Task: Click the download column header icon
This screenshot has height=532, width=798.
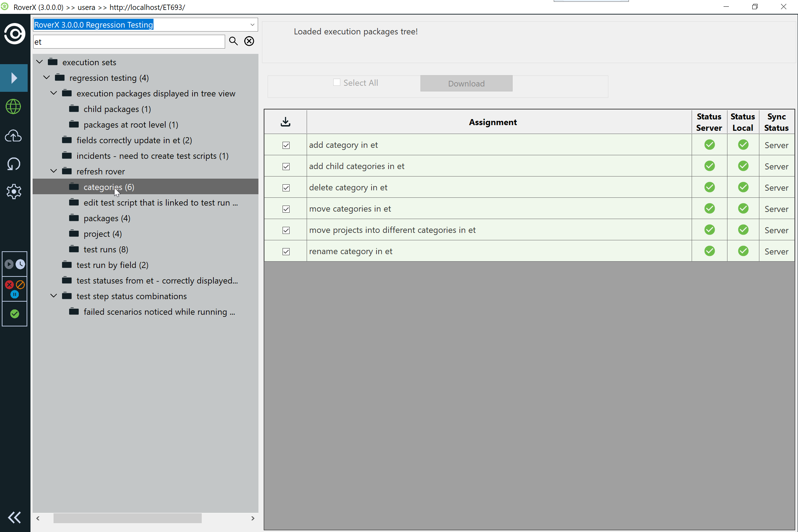Action: pos(285,122)
